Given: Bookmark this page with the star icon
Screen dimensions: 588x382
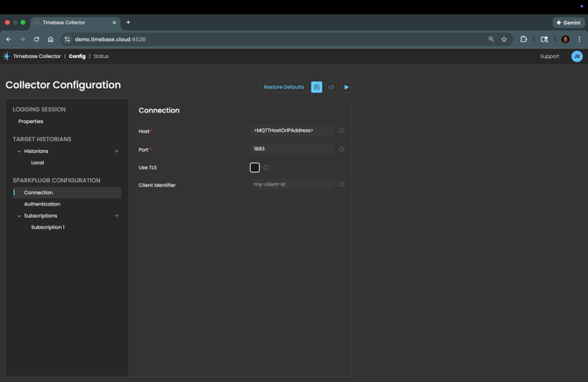Looking at the screenshot, I should click(504, 40).
